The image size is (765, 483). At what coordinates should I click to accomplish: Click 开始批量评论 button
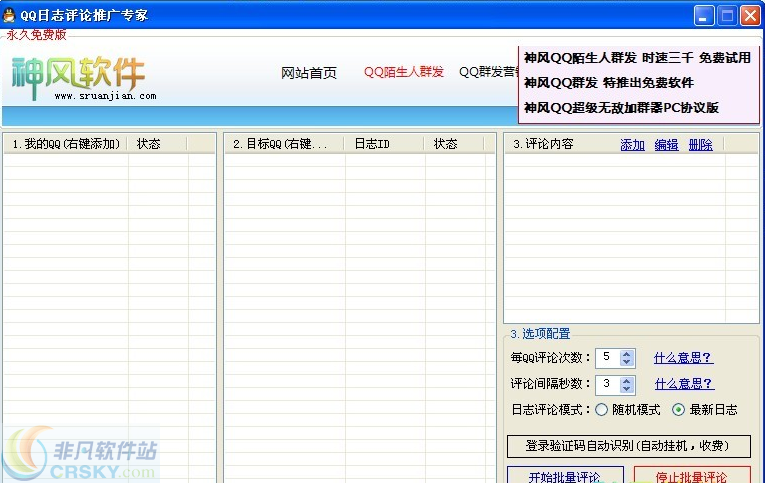pyautogui.click(x=565, y=475)
